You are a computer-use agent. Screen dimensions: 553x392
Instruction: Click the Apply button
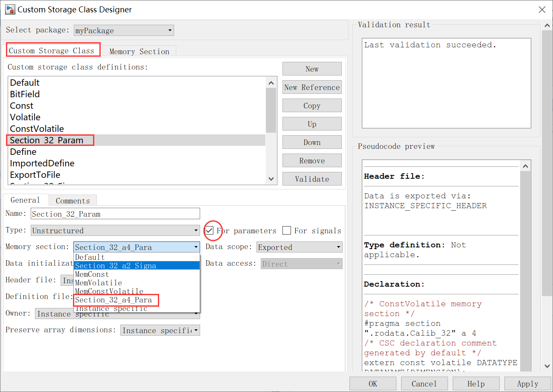527,383
